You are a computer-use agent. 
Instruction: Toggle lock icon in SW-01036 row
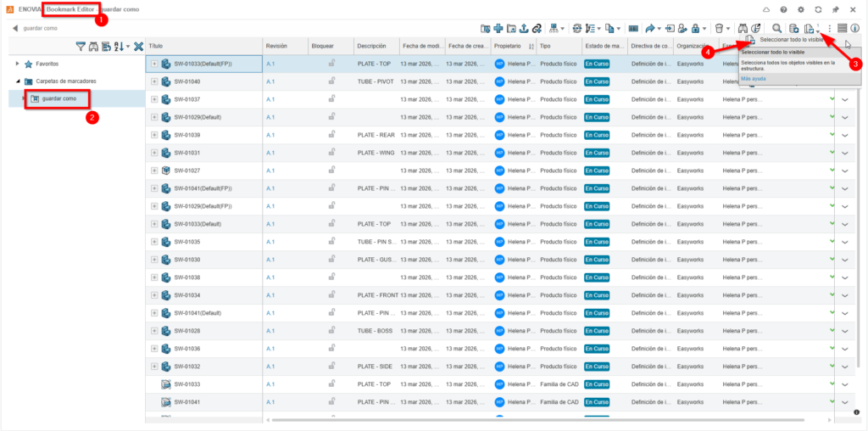(x=331, y=348)
